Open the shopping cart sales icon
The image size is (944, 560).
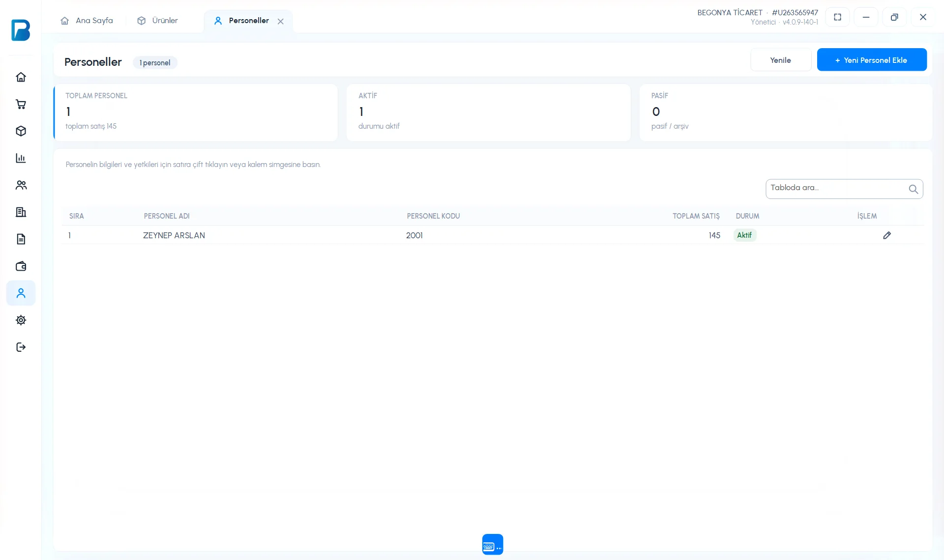[21, 104]
